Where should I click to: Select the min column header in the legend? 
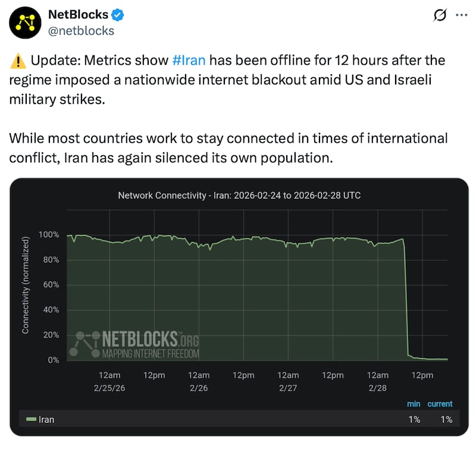point(414,404)
